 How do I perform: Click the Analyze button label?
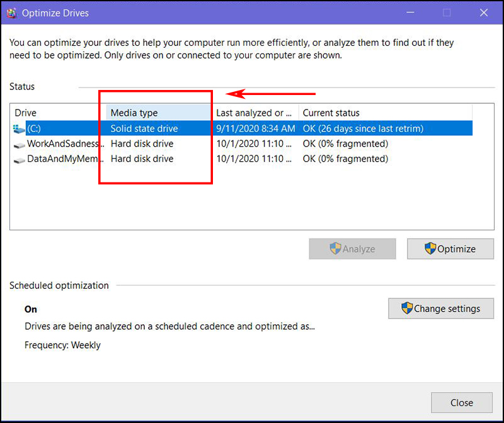(x=358, y=249)
